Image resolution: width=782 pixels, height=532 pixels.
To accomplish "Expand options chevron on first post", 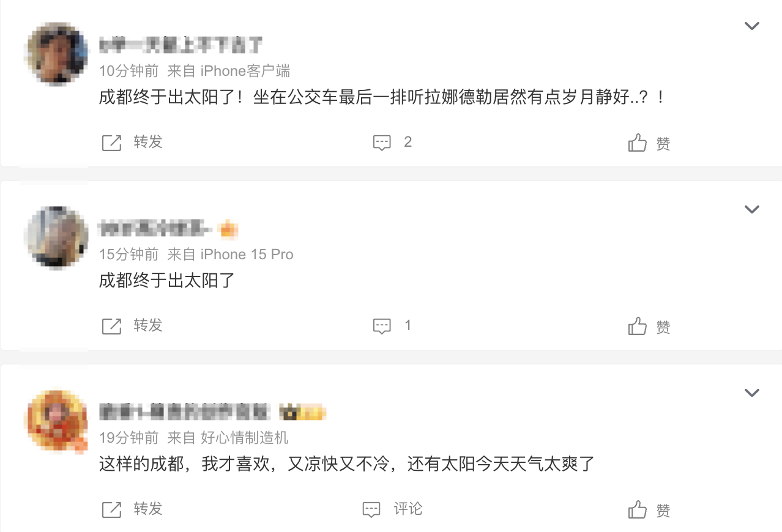I will click(x=751, y=26).
